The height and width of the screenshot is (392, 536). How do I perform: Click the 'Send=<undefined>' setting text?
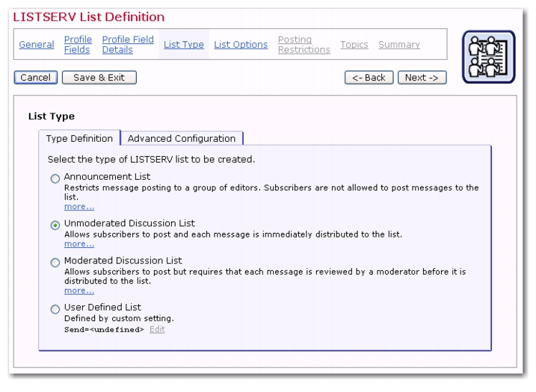tap(104, 329)
